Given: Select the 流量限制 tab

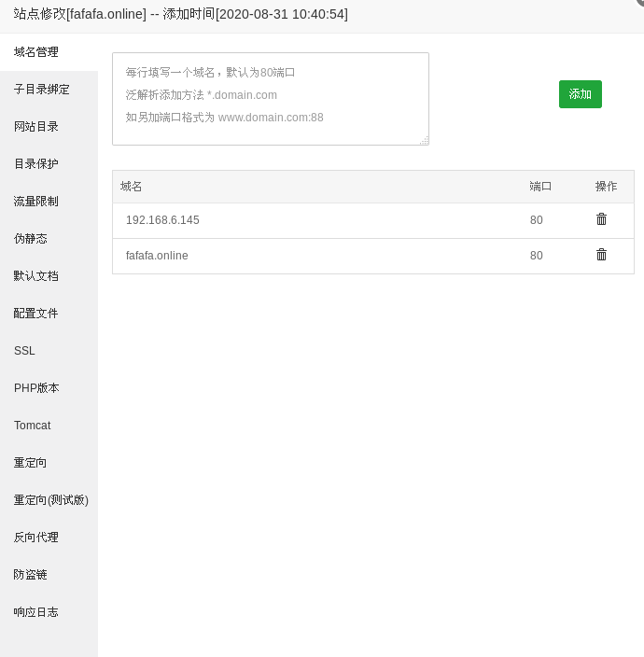Looking at the screenshot, I should (49, 202).
